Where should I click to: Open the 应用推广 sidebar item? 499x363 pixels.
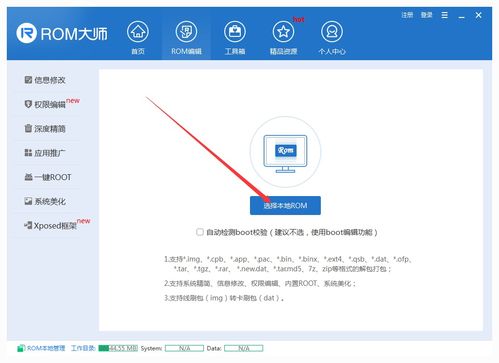coord(45,153)
